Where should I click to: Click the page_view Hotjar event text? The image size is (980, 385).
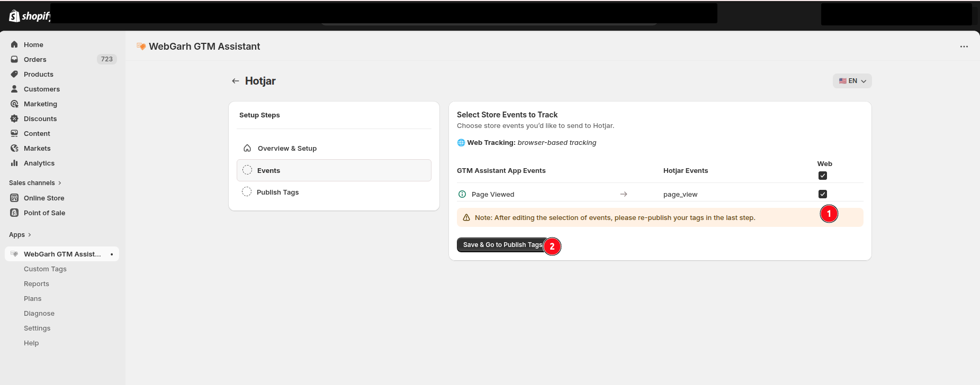pyautogui.click(x=680, y=194)
